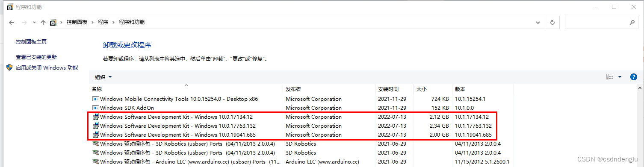Select Windows Software Development Kit 10.0.19041.685
644x167 pixels.
click(301, 135)
